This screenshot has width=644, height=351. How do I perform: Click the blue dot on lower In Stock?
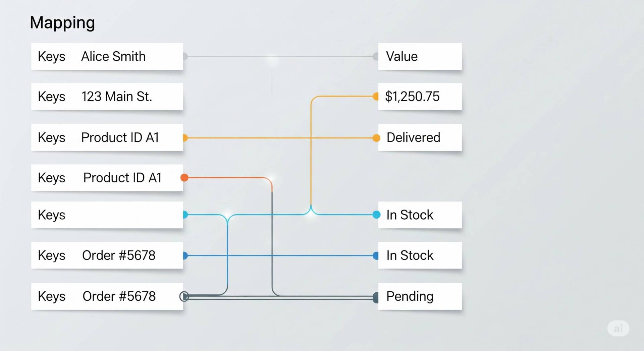pyautogui.click(x=376, y=256)
